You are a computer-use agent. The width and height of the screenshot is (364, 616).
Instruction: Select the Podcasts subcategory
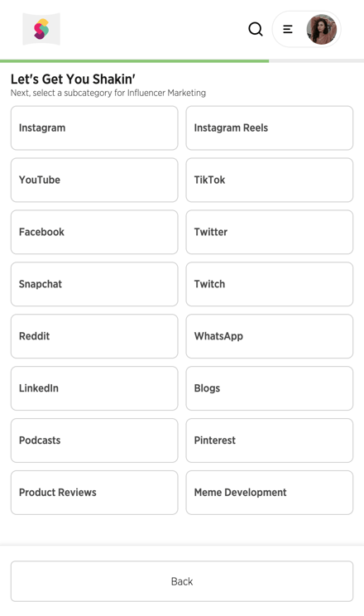tap(94, 440)
